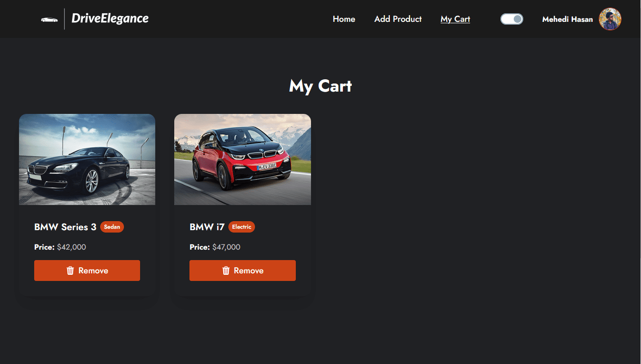Go to the Home page
Image resolution: width=641 pixels, height=364 pixels.
pyautogui.click(x=344, y=19)
